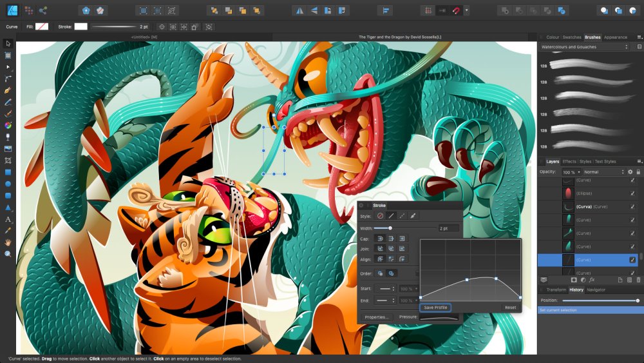Open the layer opacity 100 % dropdown
Screen dimensions: 644x363
click(571, 172)
